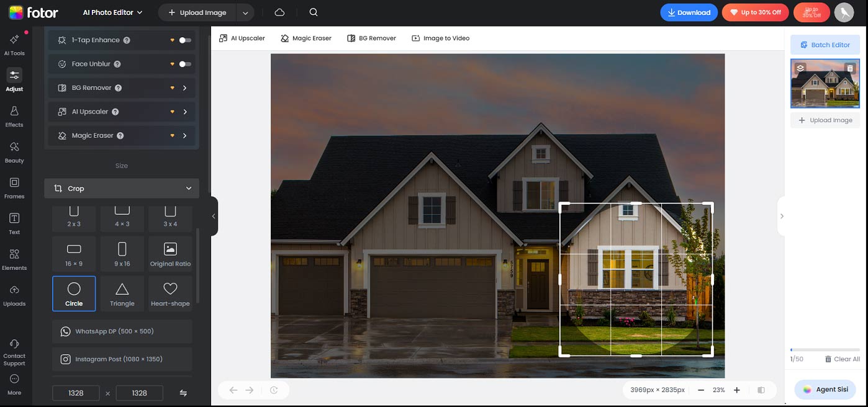Switch to the Image to Video tab
Viewport: 868px width, 407px height.
click(x=440, y=38)
